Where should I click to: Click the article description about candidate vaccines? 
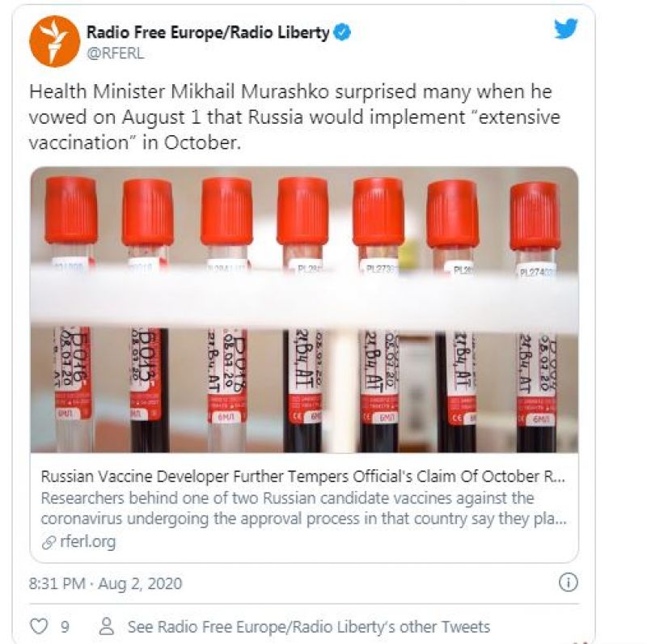point(304,508)
